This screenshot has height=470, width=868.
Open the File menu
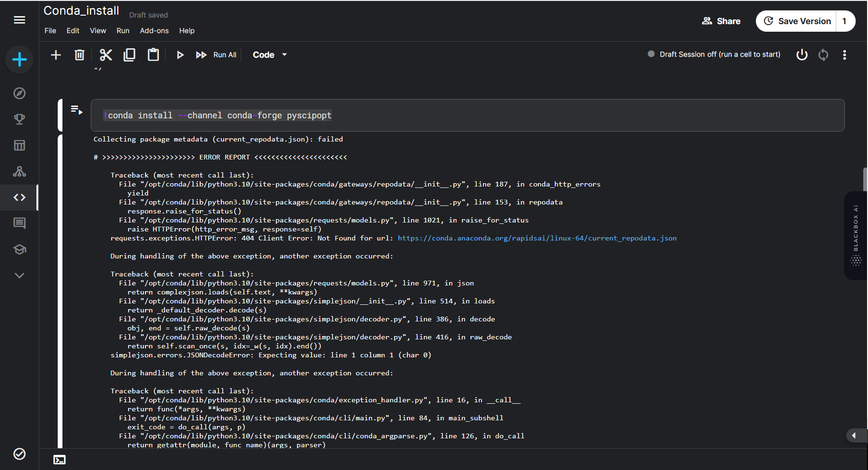(50, 31)
